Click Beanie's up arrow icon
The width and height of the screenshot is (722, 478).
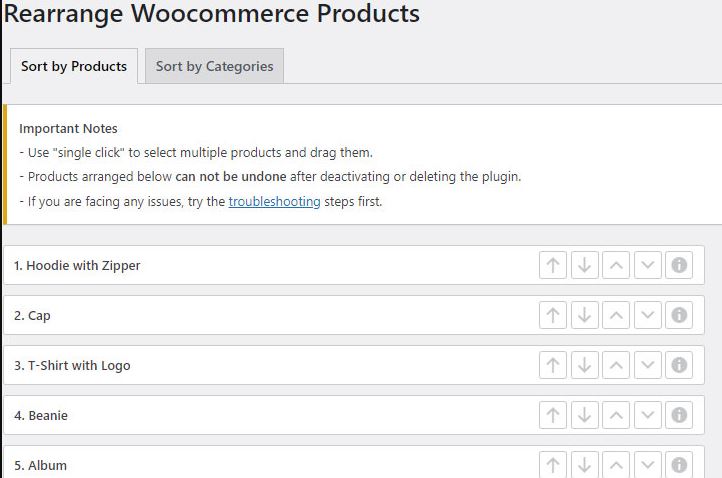click(553, 415)
